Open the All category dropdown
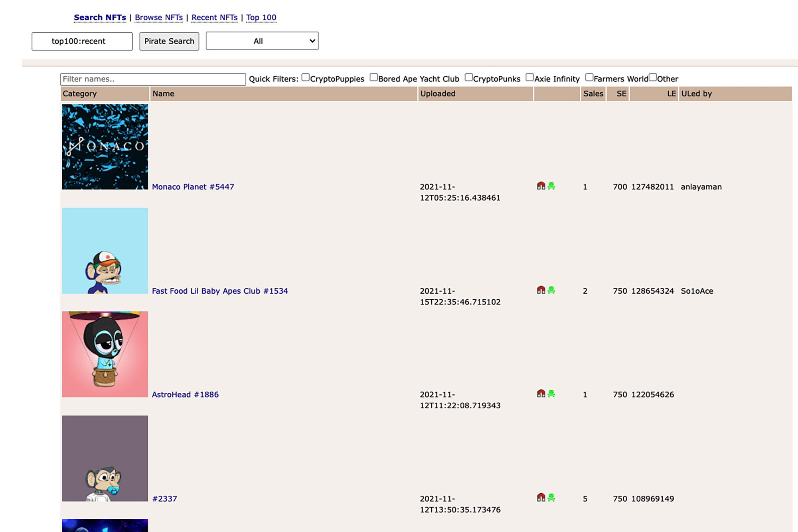The image size is (798, 532). click(x=262, y=41)
